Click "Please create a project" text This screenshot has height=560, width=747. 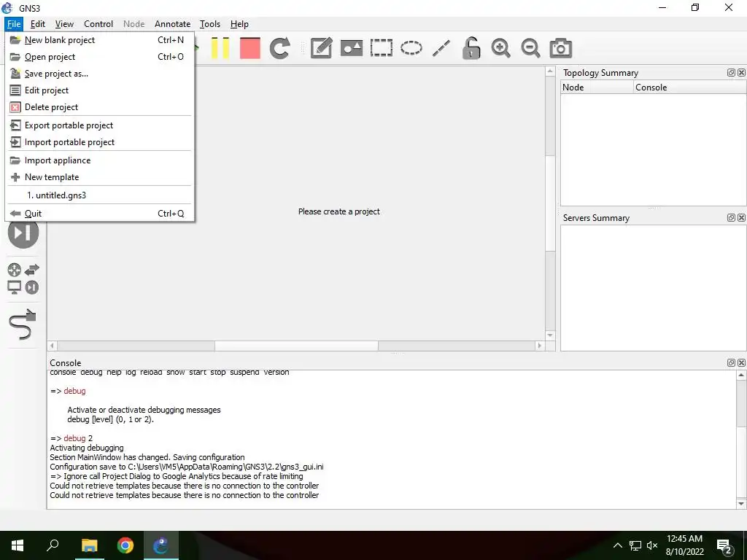(338, 211)
